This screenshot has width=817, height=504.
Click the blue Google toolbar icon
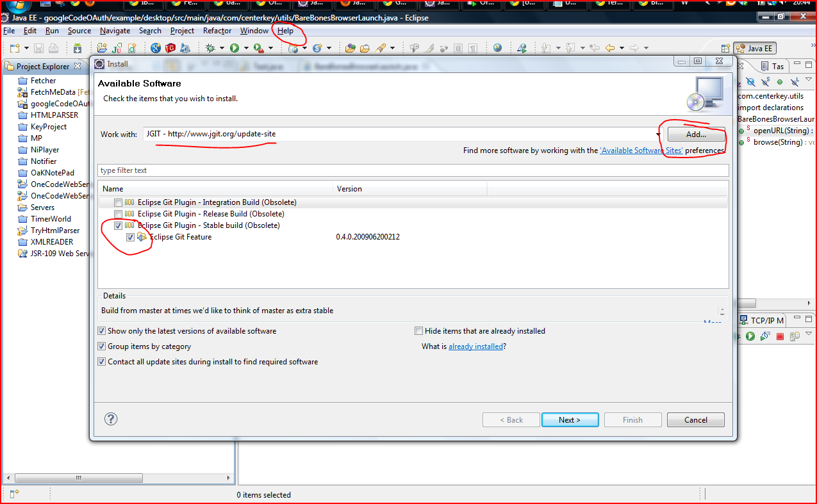pos(156,48)
